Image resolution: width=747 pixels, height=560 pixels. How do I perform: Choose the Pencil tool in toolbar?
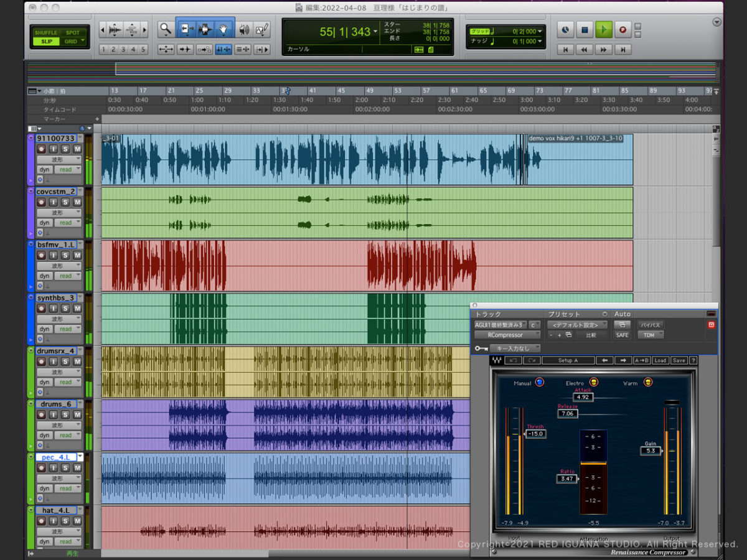coord(262,29)
